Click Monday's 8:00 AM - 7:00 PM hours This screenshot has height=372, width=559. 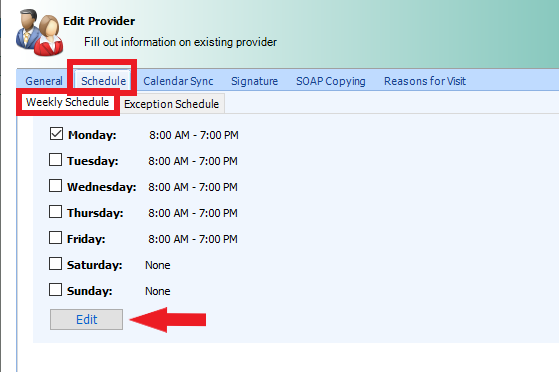point(194,135)
